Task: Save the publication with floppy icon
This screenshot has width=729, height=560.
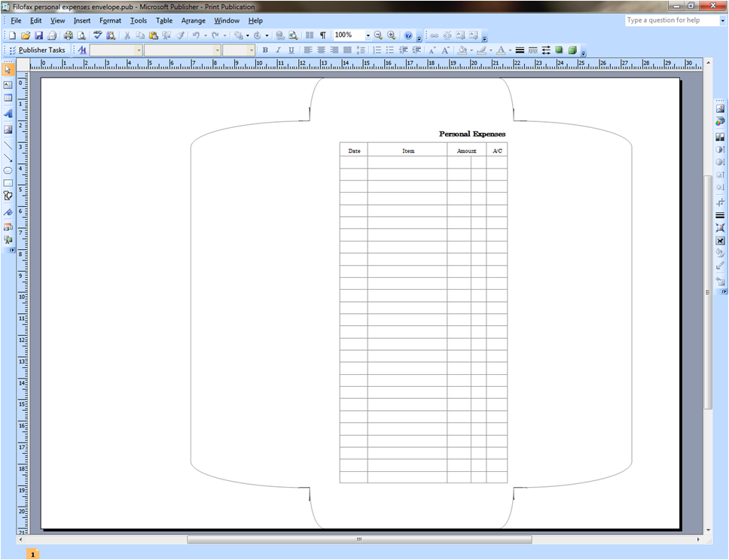Action: [38, 35]
